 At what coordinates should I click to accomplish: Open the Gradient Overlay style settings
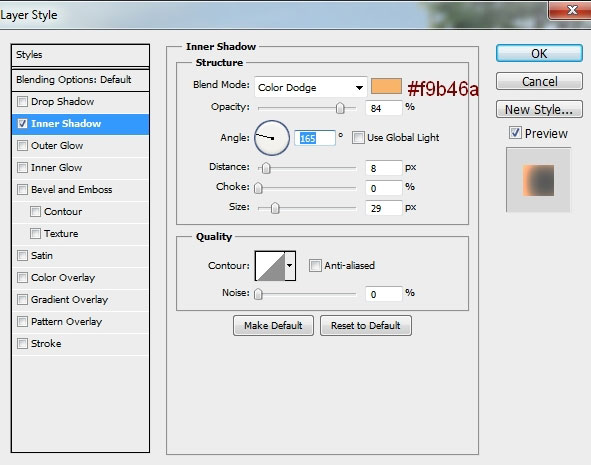[80, 300]
